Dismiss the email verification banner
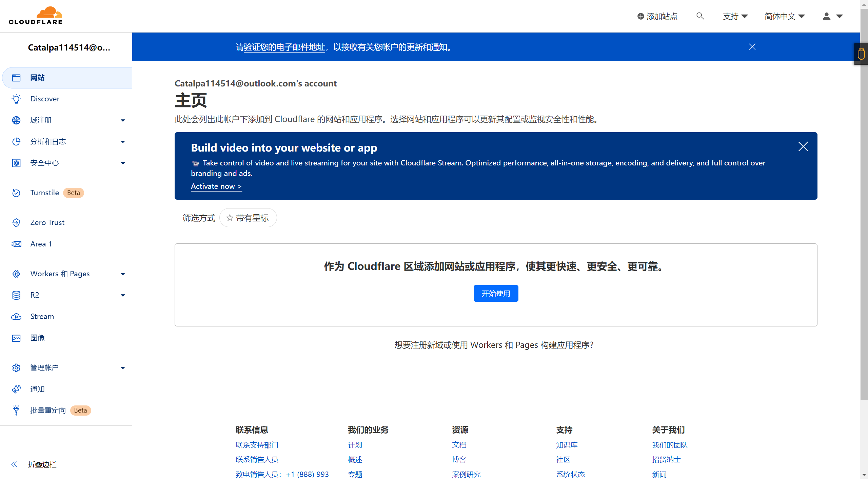 coord(752,47)
